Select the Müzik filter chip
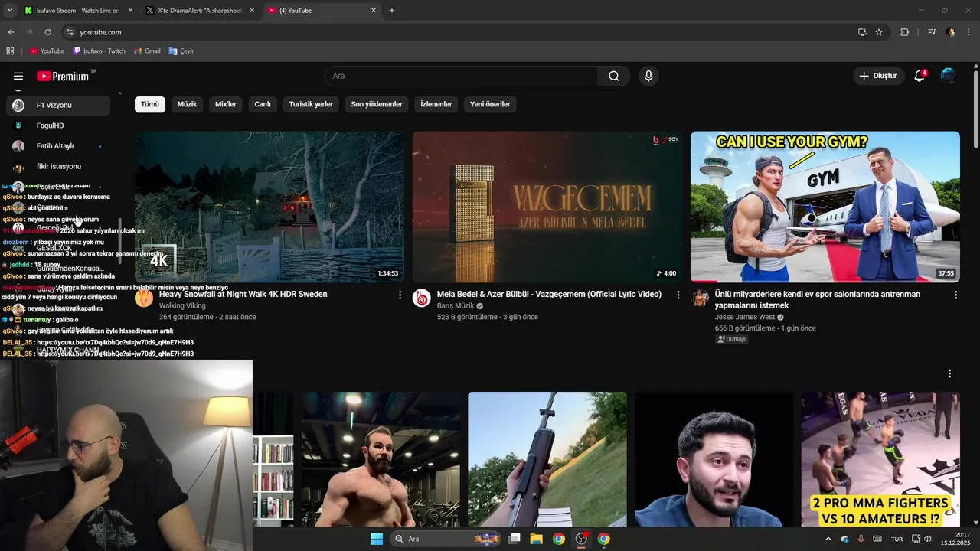980x551 pixels. tap(187, 104)
